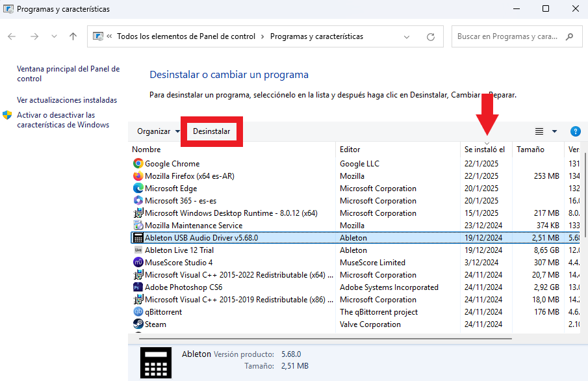Sort by the Tamaño column header
The image size is (588, 381).
pyautogui.click(x=530, y=150)
